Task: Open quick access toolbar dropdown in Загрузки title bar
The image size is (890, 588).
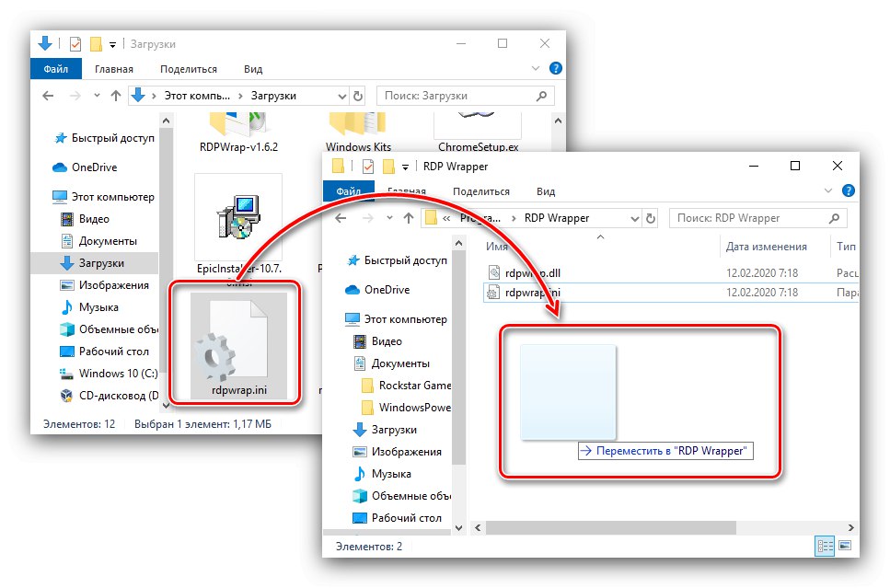Action: [x=112, y=44]
